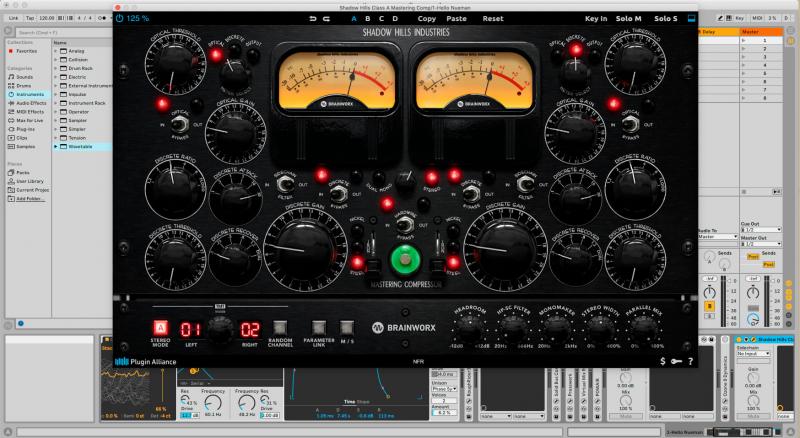Flip the right Optical bypass In/Out switch
Screen dimensions: 800x438
[630, 124]
